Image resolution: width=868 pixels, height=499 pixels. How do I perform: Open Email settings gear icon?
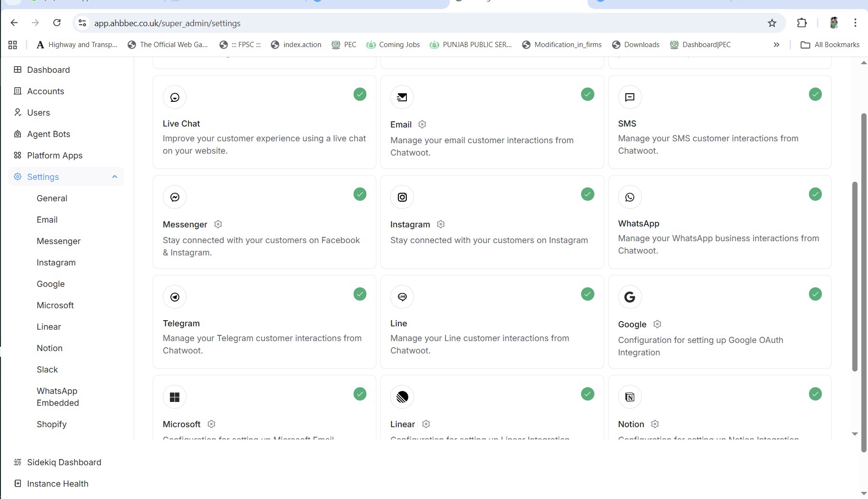point(422,124)
